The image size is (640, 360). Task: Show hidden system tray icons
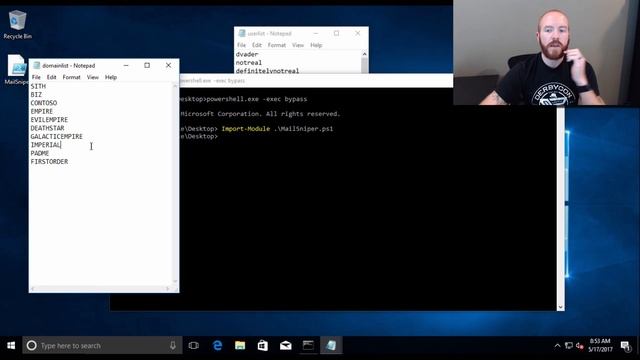coord(557,346)
